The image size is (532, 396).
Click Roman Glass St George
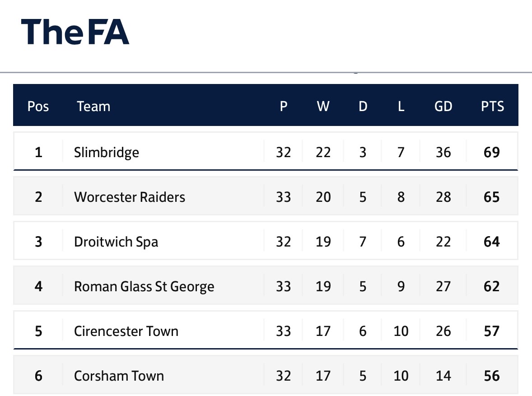pyautogui.click(x=144, y=286)
